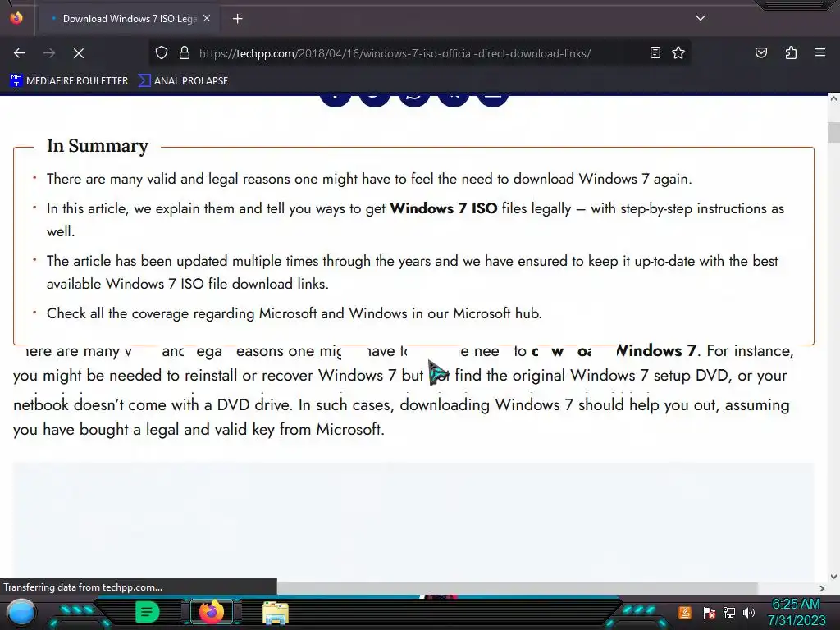The image size is (840, 630).
Task: Select the Download Windows 7 ISO tab
Action: tap(130, 19)
